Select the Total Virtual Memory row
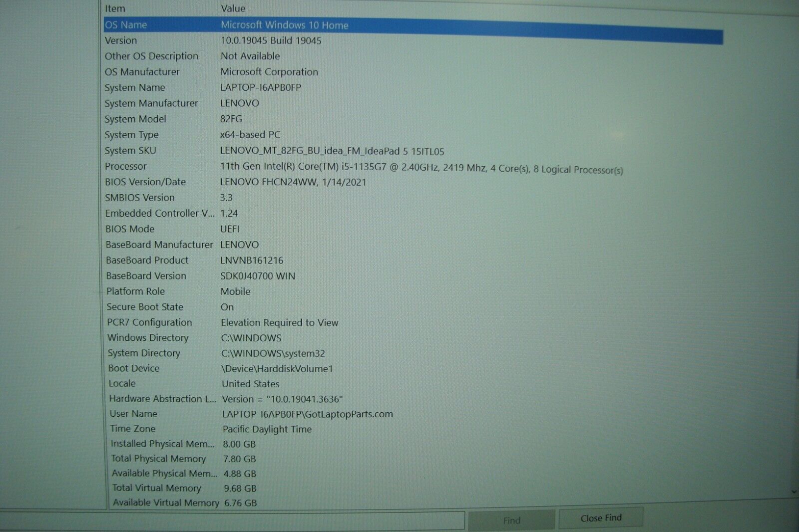 (156, 488)
